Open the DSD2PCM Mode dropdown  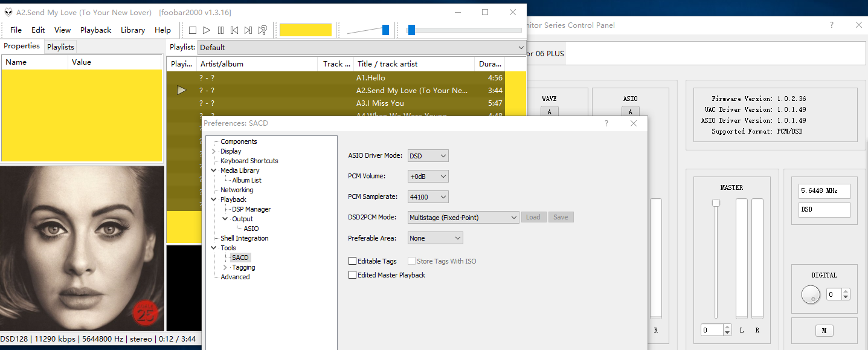463,218
